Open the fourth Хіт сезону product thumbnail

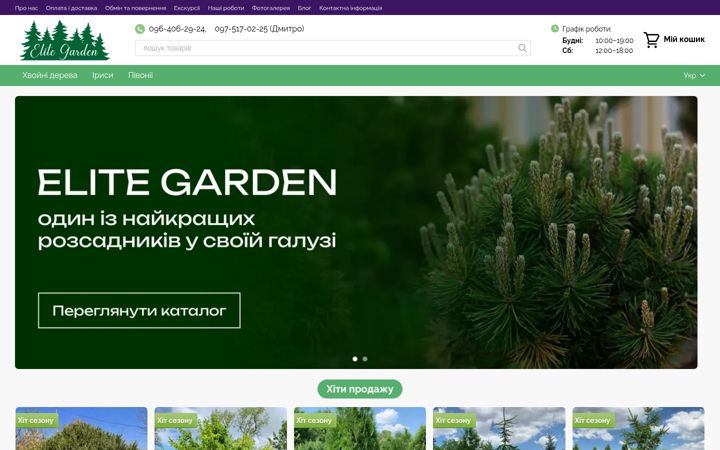(499, 429)
